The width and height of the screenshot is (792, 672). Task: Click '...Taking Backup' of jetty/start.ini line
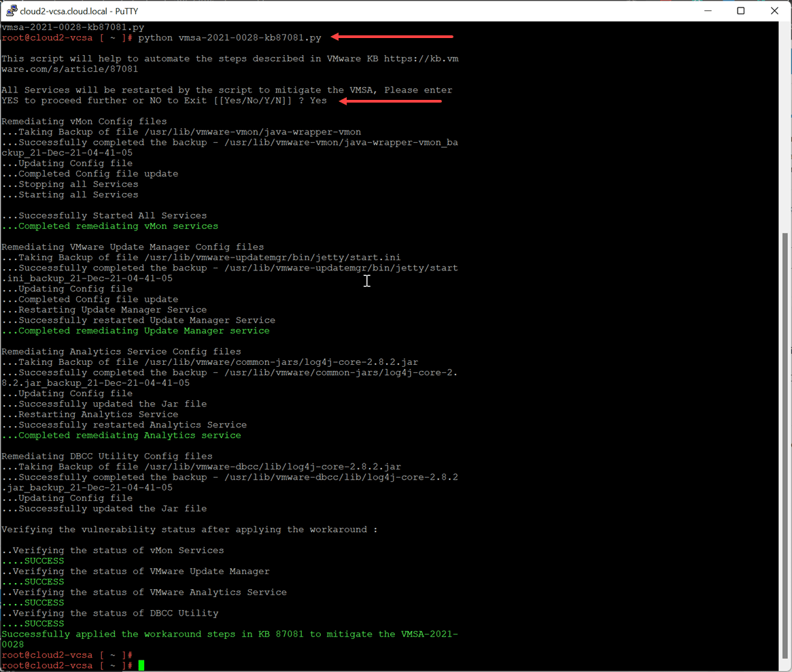[201, 258]
